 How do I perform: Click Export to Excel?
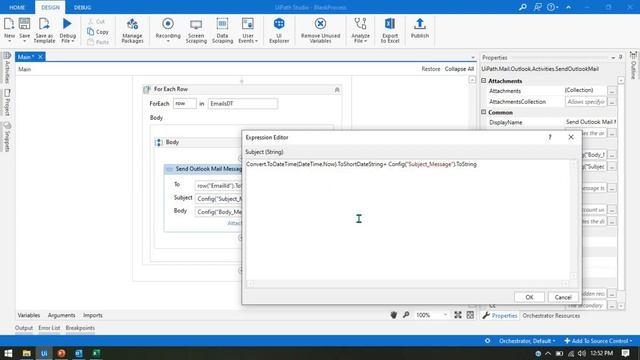(x=390, y=30)
